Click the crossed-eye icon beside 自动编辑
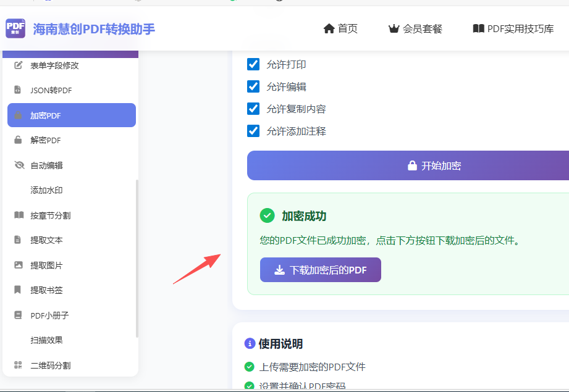The image size is (569, 392). [19, 165]
